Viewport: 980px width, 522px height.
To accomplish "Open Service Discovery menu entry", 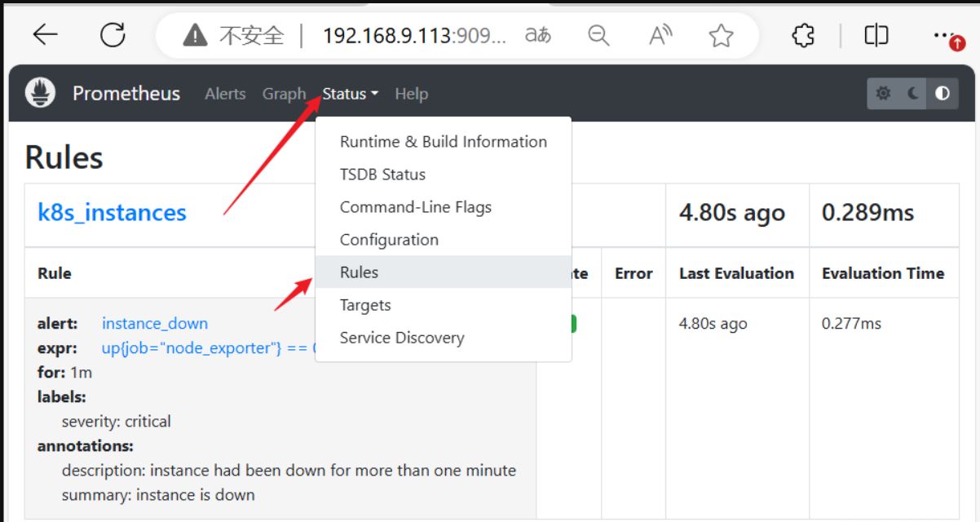I will coord(444,337).
